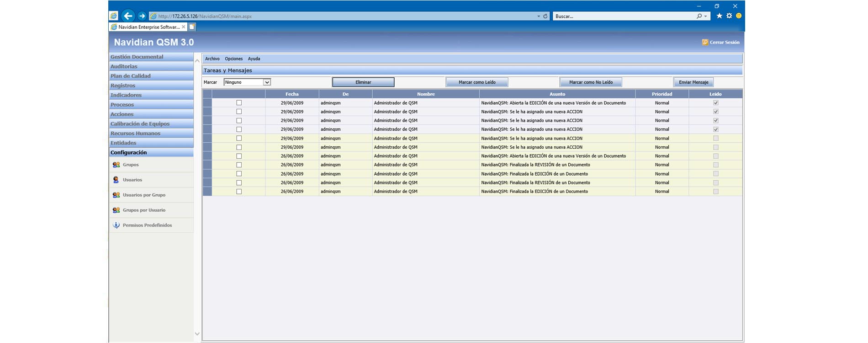
Task: Click the Buscar search input field
Action: (624, 16)
